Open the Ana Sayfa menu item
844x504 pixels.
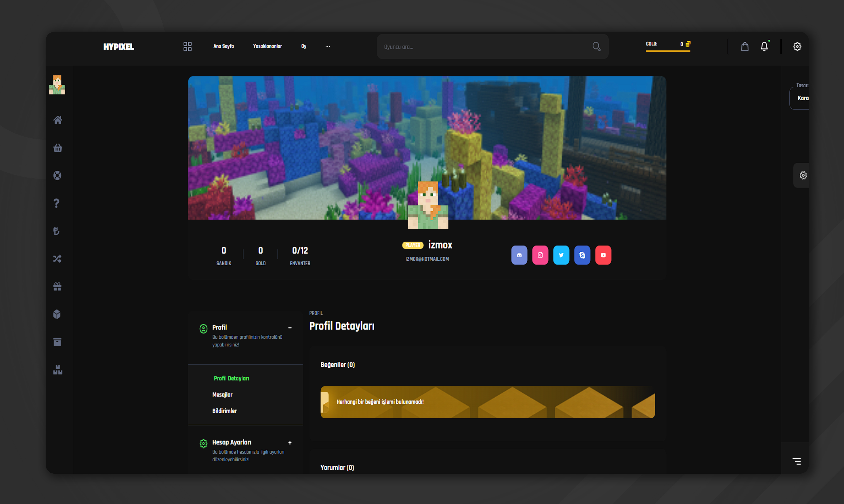pos(223,46)
